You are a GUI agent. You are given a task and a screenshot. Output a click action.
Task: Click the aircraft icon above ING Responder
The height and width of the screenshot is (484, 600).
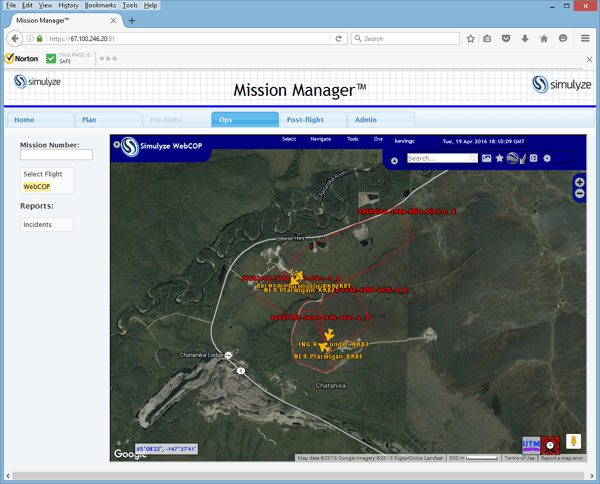click(329, 334)
